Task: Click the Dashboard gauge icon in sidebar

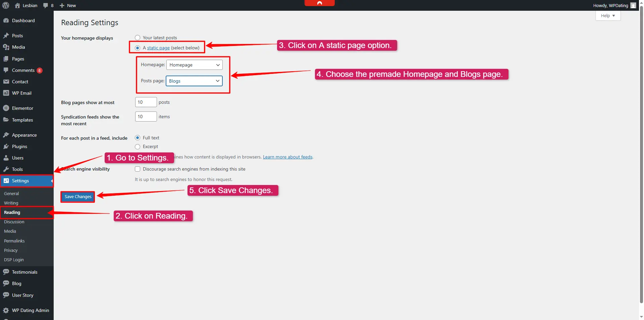Action: coord(6,20)
